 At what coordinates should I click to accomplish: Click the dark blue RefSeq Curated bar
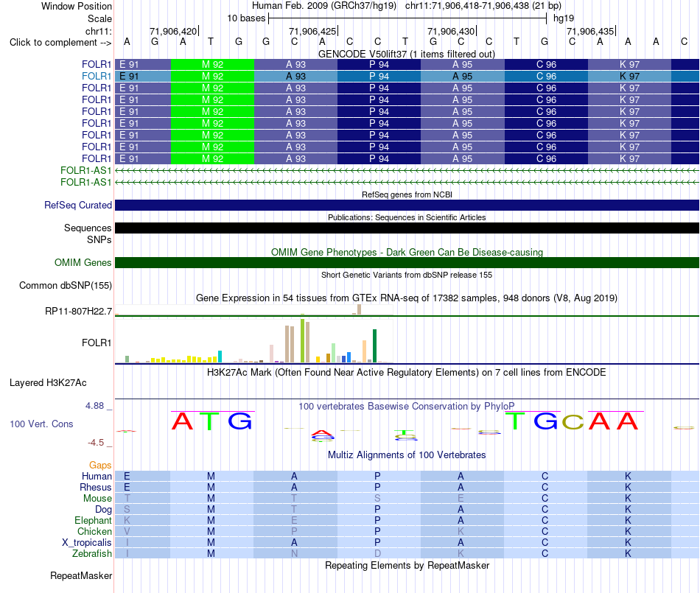[407, 206]
